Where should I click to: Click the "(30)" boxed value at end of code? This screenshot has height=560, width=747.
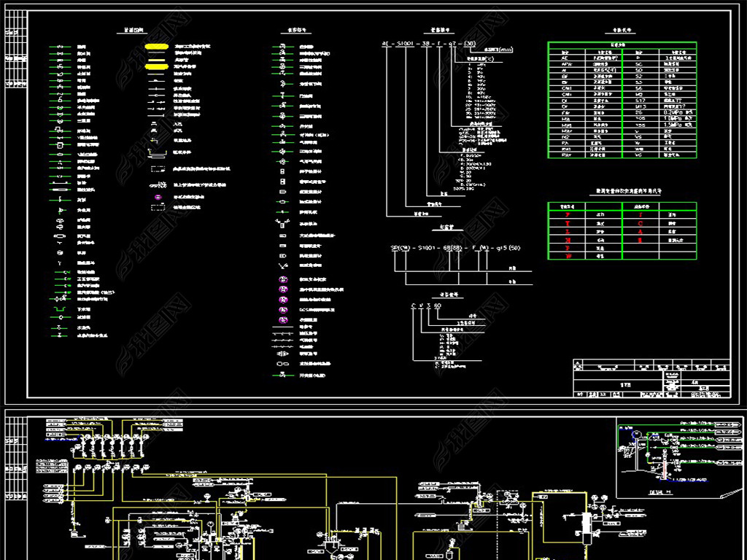[470, 44]
